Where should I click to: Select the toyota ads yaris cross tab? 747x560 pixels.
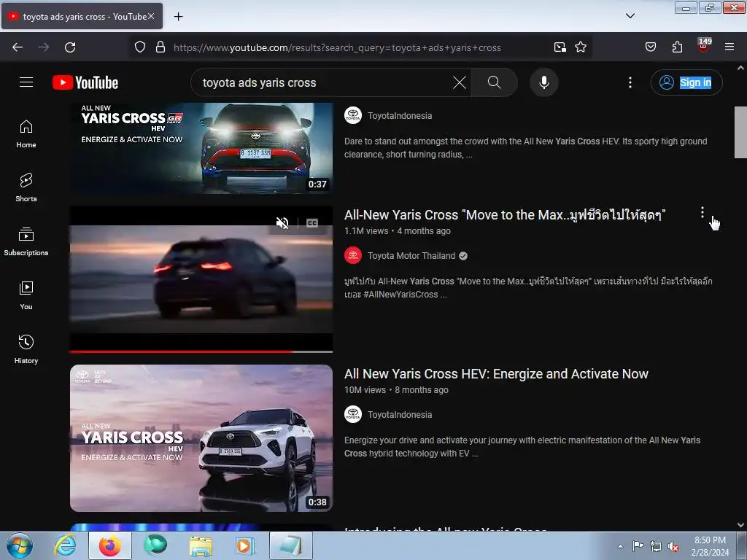pos(82,17)
